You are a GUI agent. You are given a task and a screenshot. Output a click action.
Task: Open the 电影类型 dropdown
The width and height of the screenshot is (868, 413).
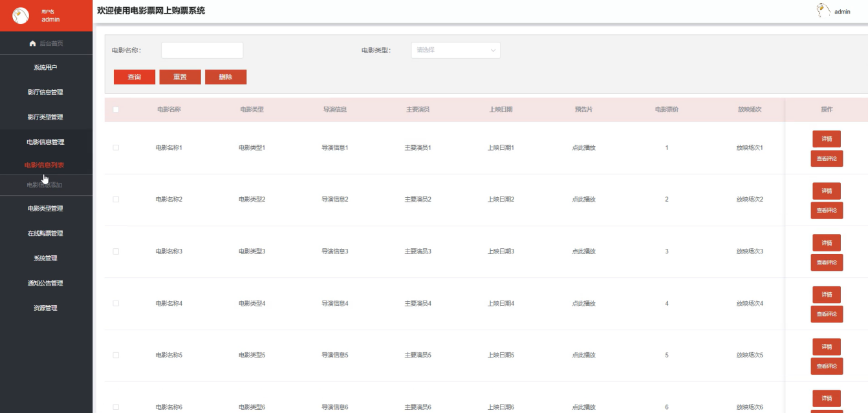[455, 50]
